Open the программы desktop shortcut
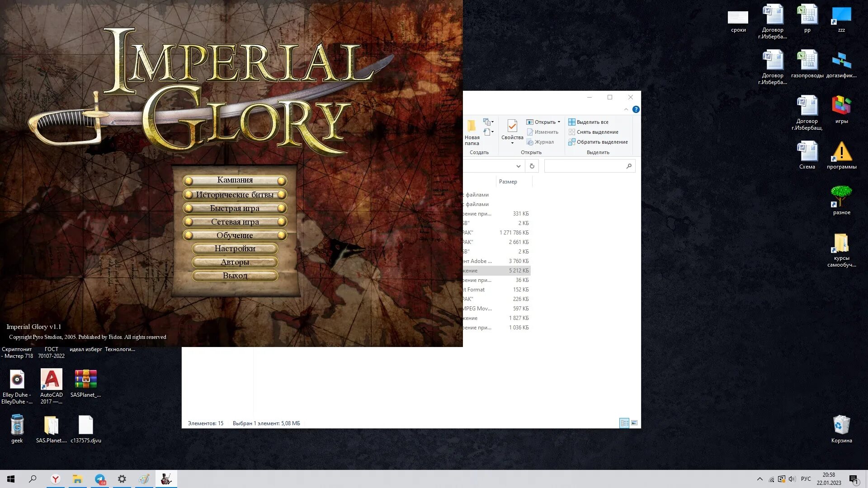This screenshot has width=868, height=488. [841, 155]
